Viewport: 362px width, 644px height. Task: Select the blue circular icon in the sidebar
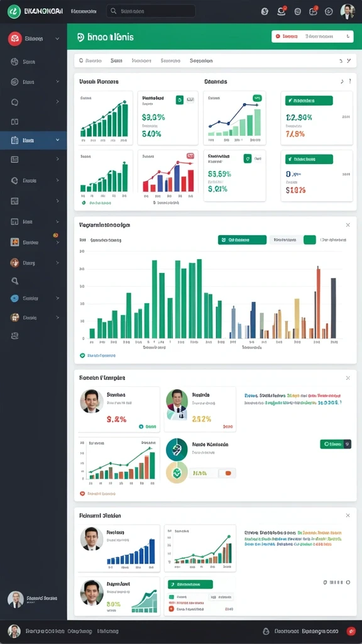coord(15,298)
